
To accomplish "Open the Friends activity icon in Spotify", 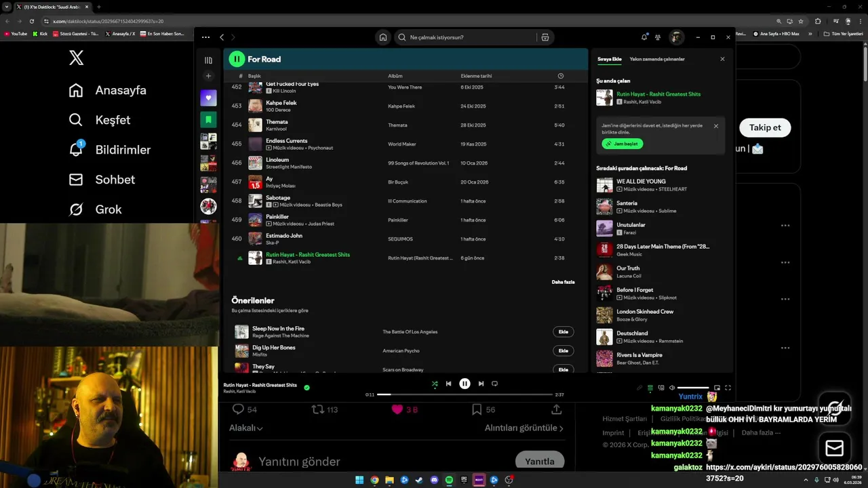I will (x=658, y=37).
